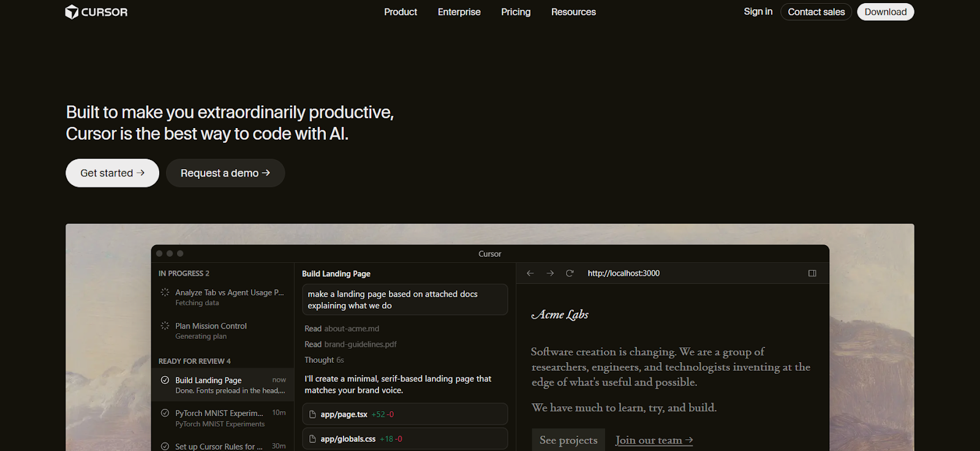Image resolution: width=980 pixels, height=451 pixels.
Task: Click file icon next to app/page.tsx
Action: pos(312,414)
